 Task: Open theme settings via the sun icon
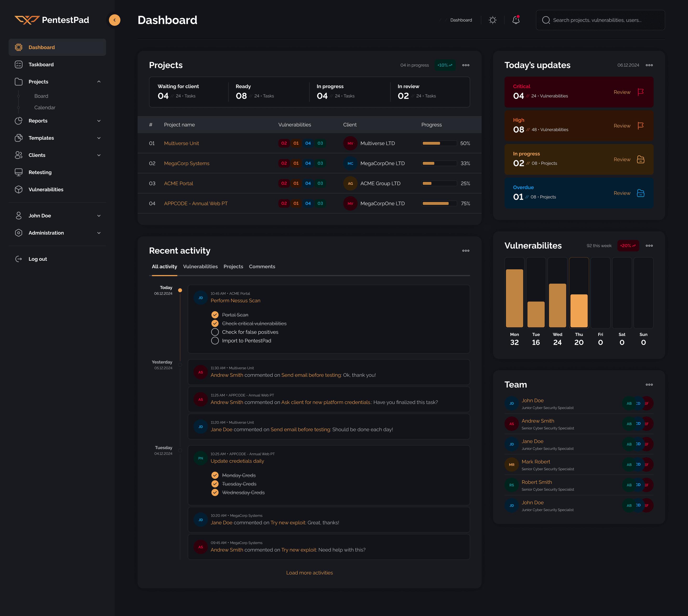[493, 20]
